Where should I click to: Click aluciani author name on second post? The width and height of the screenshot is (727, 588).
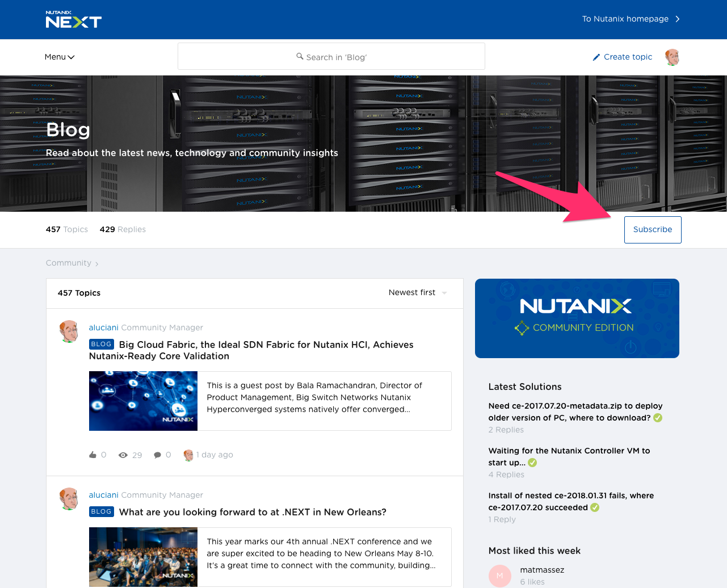pos(103,495)
